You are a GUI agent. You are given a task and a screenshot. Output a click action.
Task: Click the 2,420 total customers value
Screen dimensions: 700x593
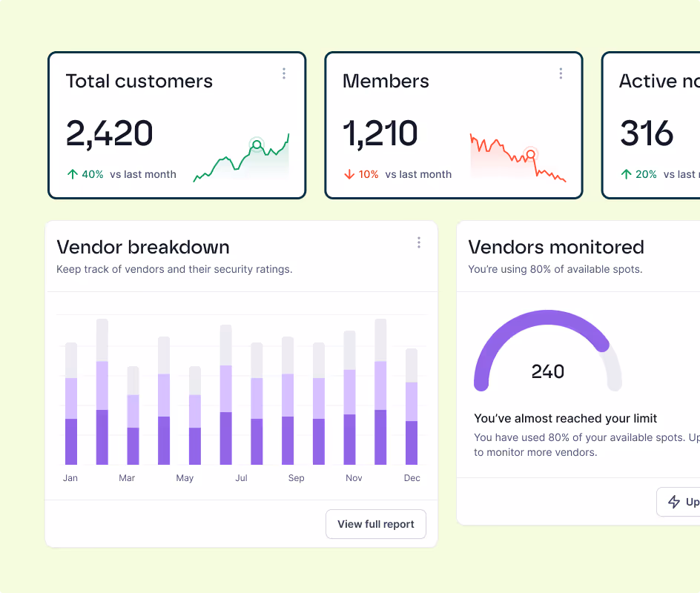[x=110, y=133]
